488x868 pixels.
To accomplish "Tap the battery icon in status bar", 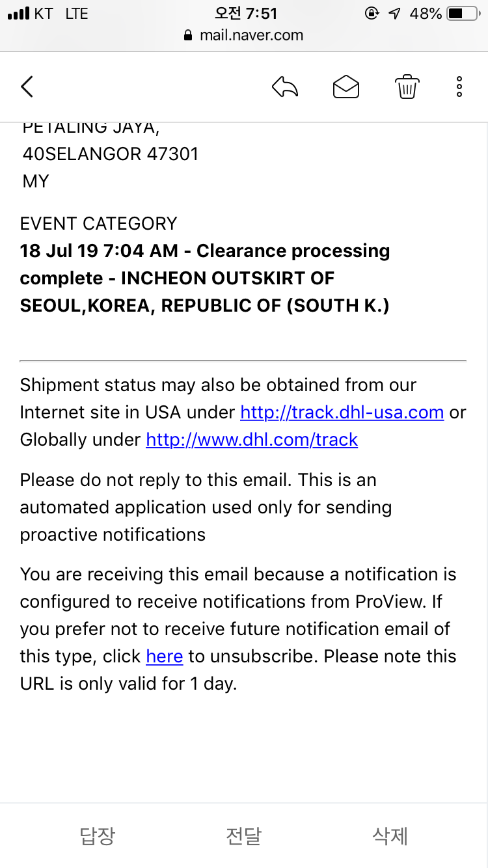I will point(463,14).
